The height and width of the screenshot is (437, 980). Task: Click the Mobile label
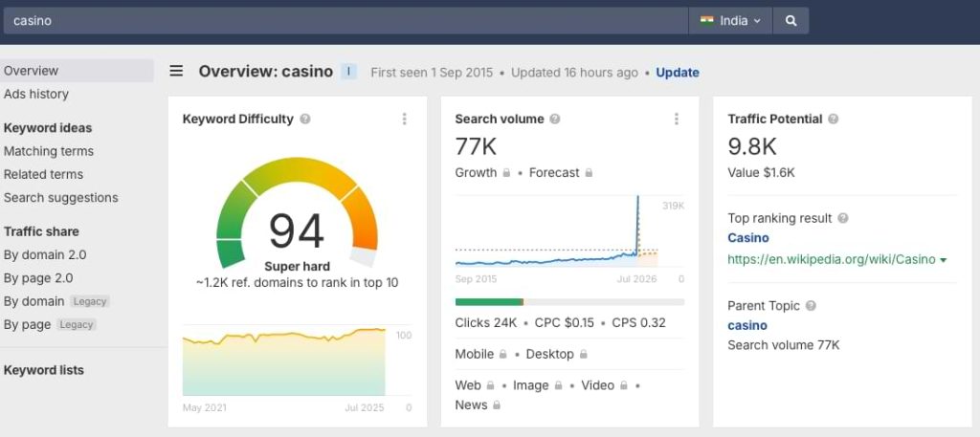click(x=475, y=354)
